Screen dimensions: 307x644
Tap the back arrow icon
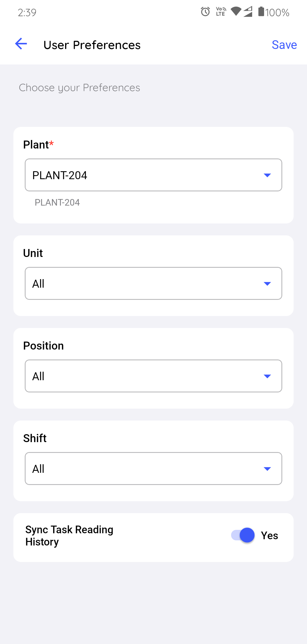tap(21, 44)
